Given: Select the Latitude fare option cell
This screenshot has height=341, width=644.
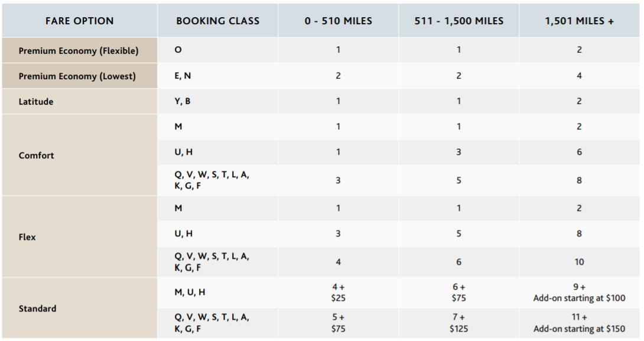Looking at the screenshot, I should click(36, 102).
